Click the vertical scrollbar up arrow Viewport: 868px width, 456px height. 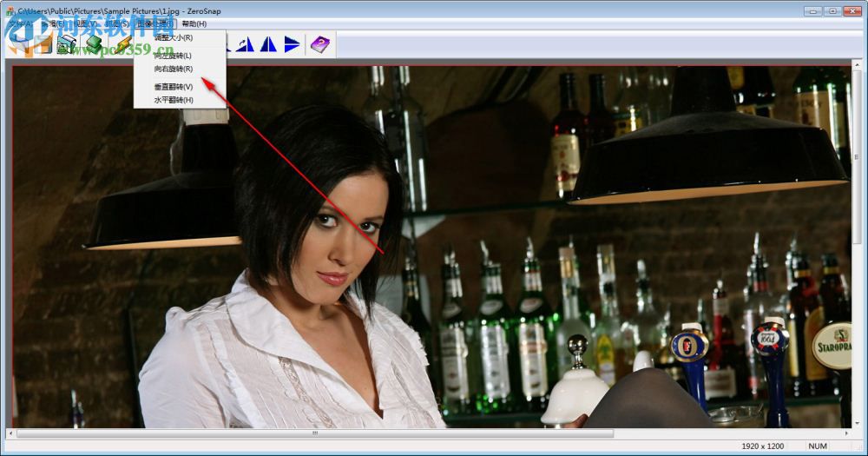coord(857,67)
